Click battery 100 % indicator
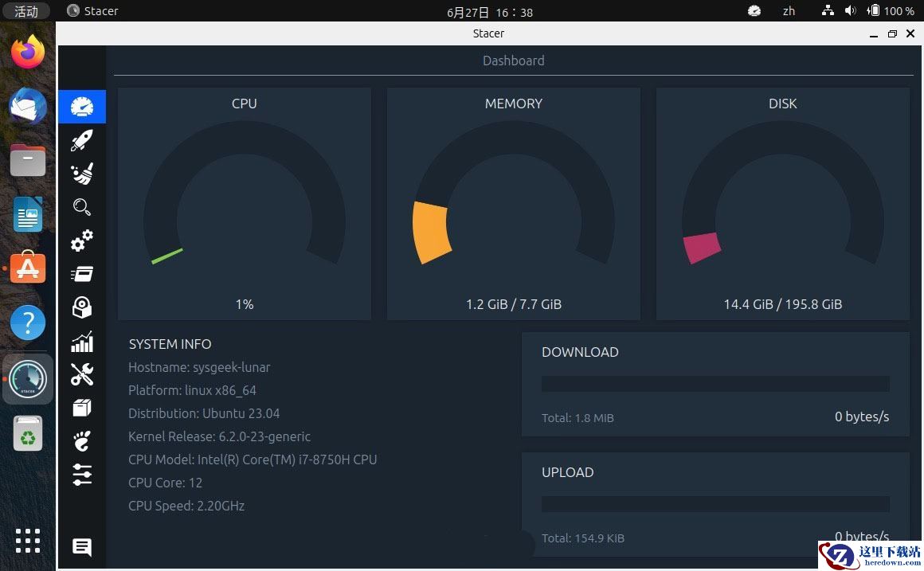The width and height of the screenshot is (924, 571). tap(891, 10)
